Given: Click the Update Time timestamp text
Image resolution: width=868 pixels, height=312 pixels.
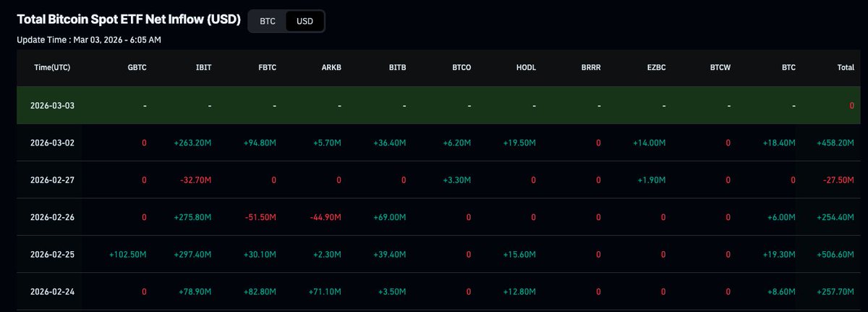Looking at the screenshot, I should 89,39.
